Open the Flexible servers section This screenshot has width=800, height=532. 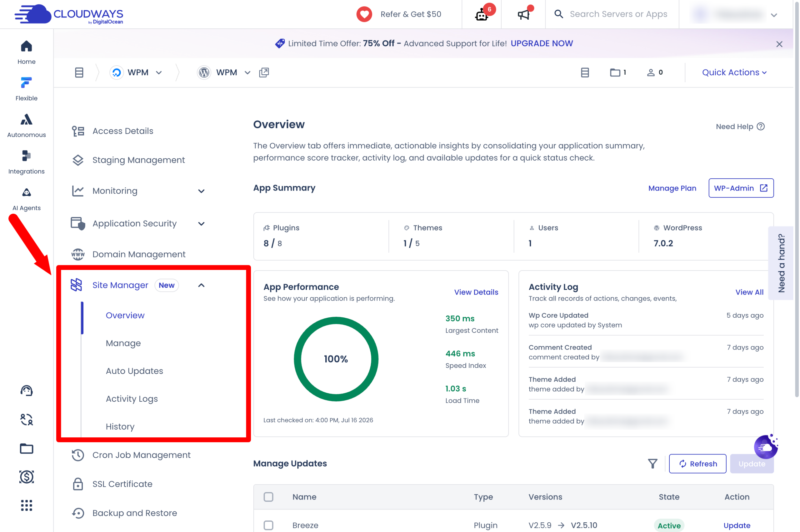[27, 89]
